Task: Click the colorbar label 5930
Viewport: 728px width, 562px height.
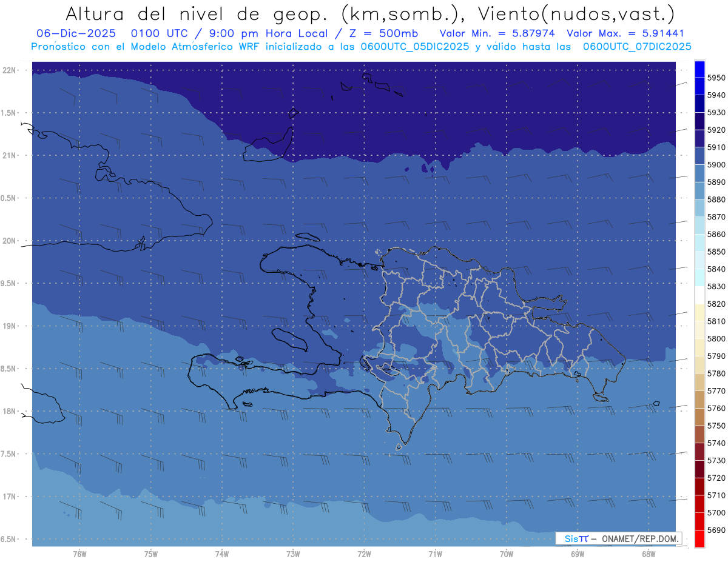Action: point(716,113)
